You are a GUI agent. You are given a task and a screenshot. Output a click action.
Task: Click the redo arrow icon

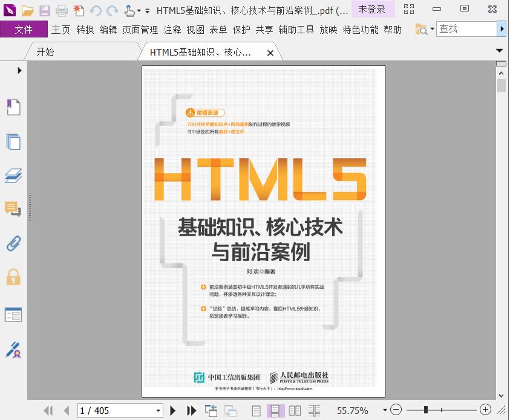pyautogui.click(x=112, y=11)
